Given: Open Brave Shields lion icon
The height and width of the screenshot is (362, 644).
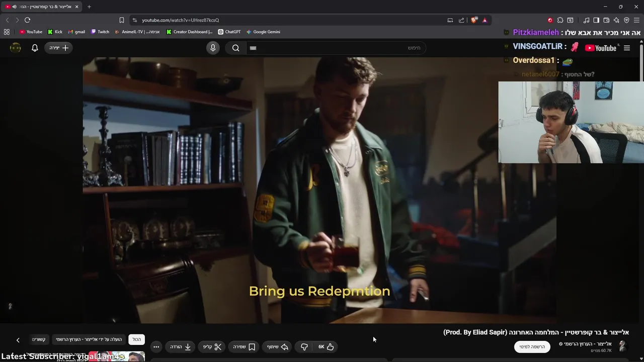Looking at the screenshot, I should (474, 20).
